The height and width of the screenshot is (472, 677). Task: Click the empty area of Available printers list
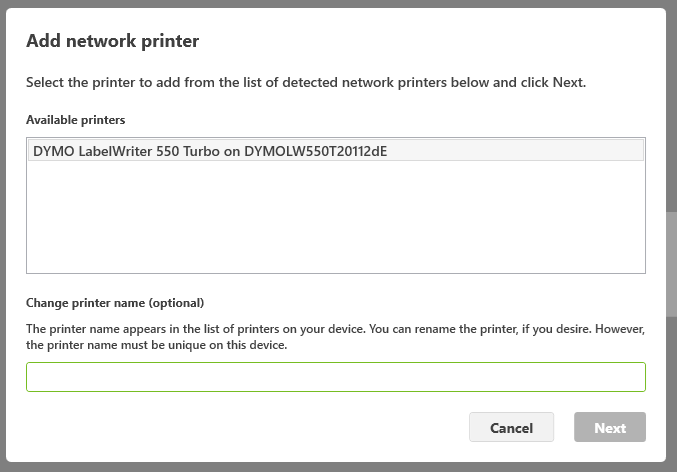tap(336, 216)
